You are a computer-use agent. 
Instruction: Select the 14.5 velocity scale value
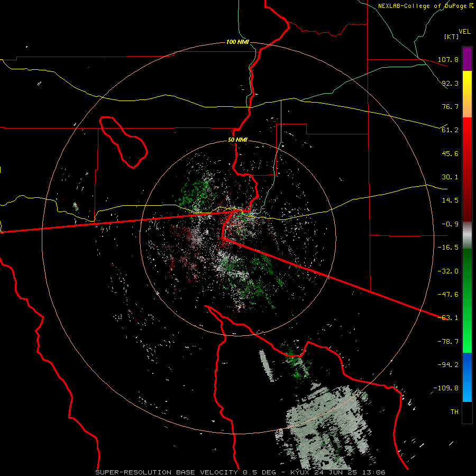click(450, 200)
